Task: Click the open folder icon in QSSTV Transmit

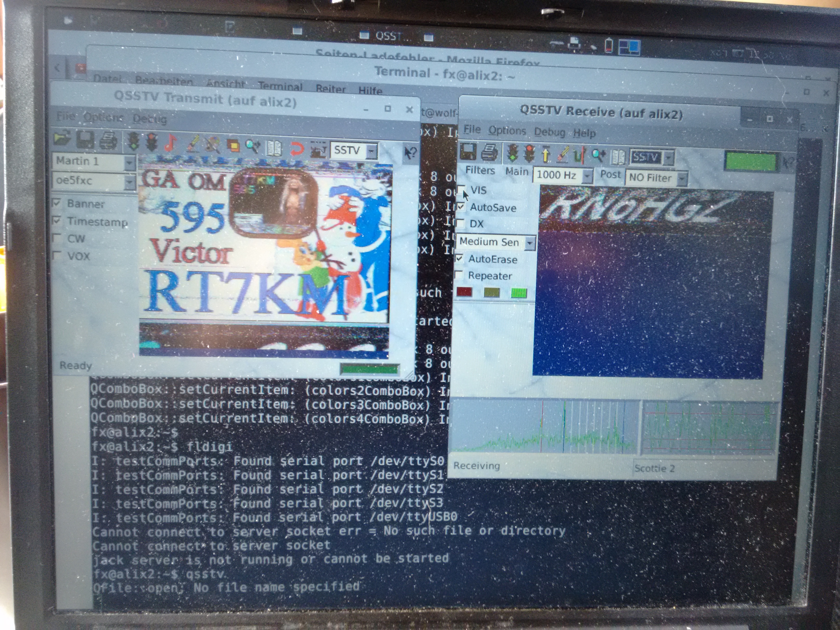Action: point(62,139)
